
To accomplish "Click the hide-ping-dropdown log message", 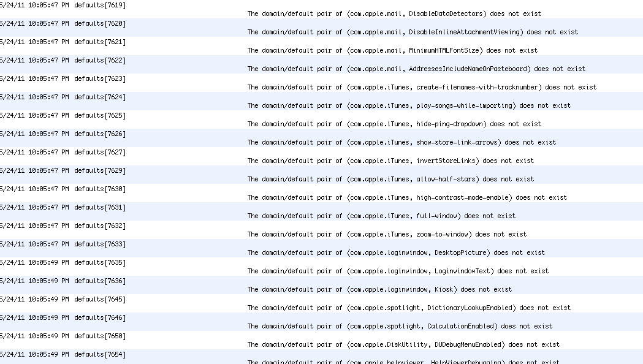I will 394,124.
